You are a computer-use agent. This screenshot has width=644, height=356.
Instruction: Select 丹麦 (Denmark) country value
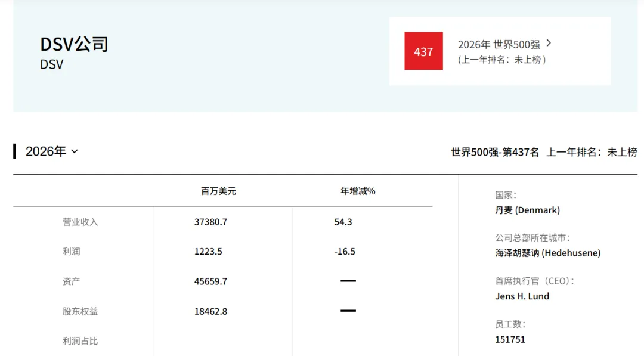point(527,210)
